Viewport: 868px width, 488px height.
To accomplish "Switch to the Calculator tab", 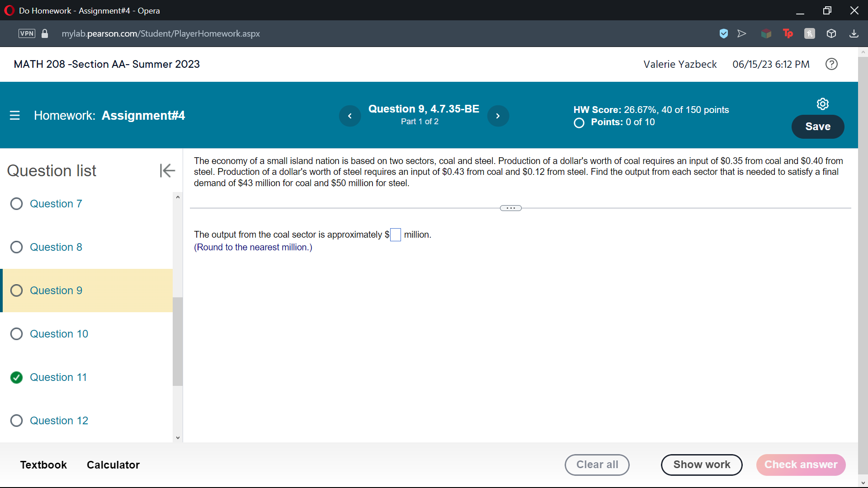I will (113, 465).
